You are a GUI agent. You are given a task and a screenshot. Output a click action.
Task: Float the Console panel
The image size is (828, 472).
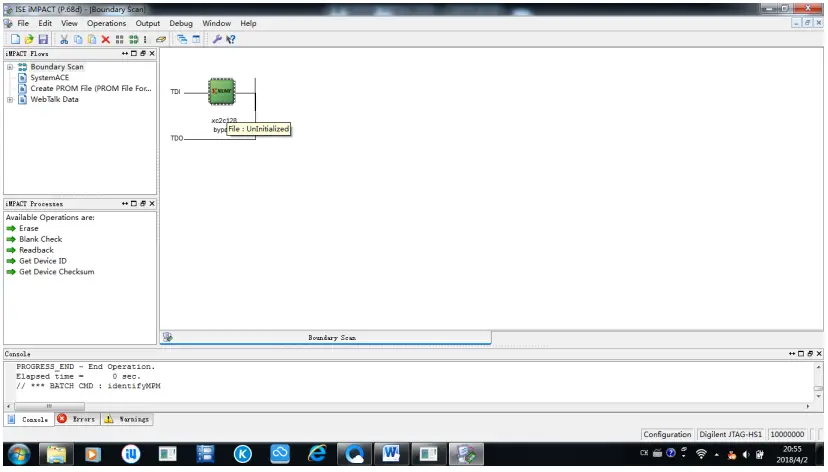810,354
